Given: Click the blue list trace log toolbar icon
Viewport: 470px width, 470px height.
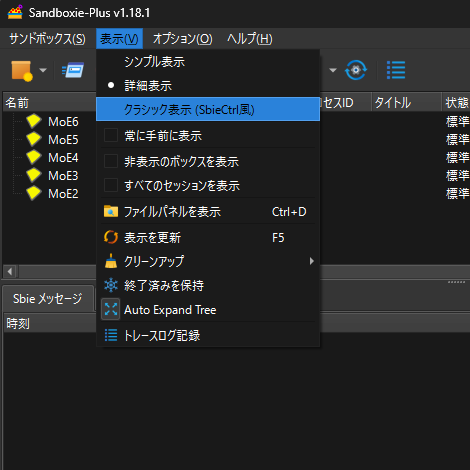Looking at the screenshot, I should [x=396, y=70].
